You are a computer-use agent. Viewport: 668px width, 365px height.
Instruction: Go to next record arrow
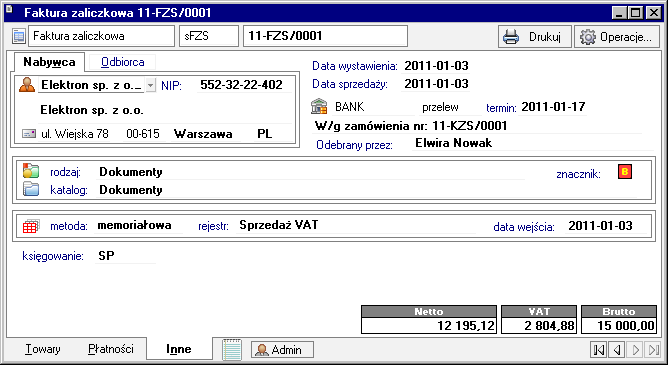pos(635,350)
